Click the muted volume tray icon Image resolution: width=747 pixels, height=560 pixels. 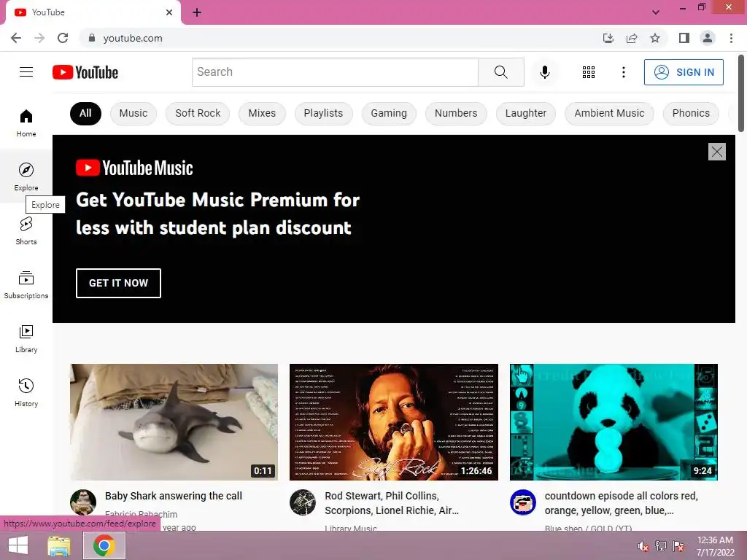[643, 546]
